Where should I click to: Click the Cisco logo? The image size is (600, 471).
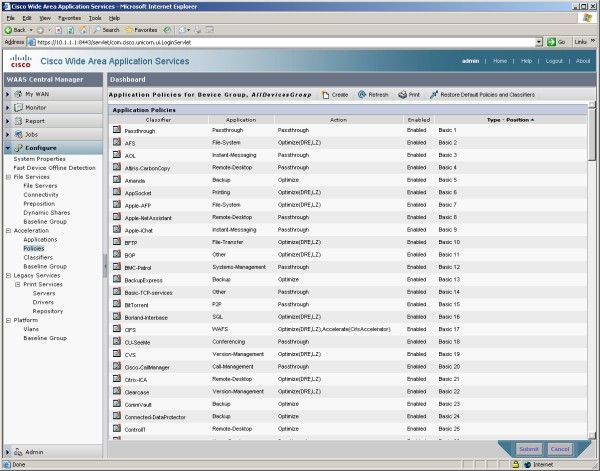tap(21, 61)
